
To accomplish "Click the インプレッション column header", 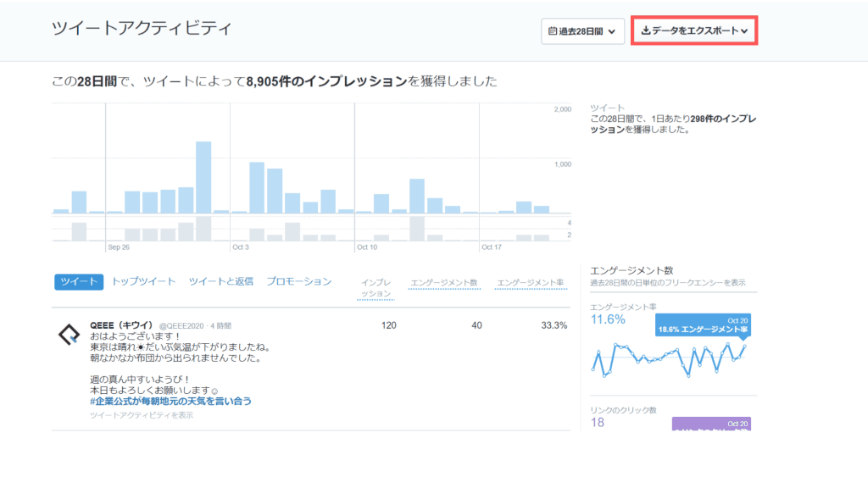I will click(x=376, y=288).
